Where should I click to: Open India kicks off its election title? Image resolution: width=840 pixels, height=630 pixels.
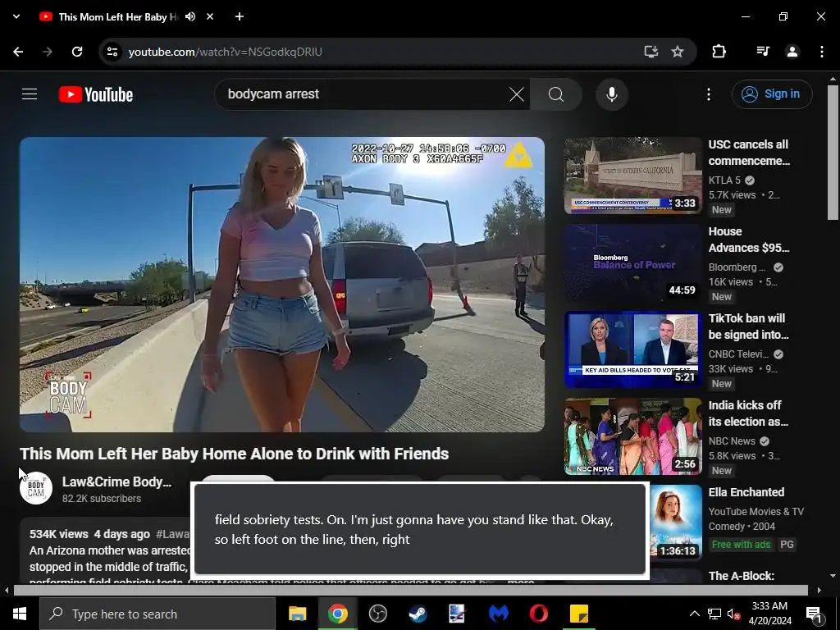pos(749,413)
